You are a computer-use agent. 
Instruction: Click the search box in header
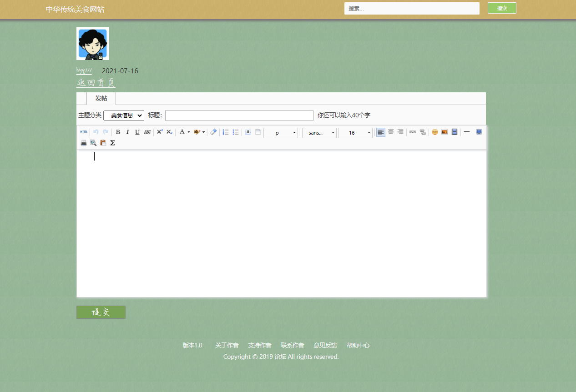[x=412, y=9]
